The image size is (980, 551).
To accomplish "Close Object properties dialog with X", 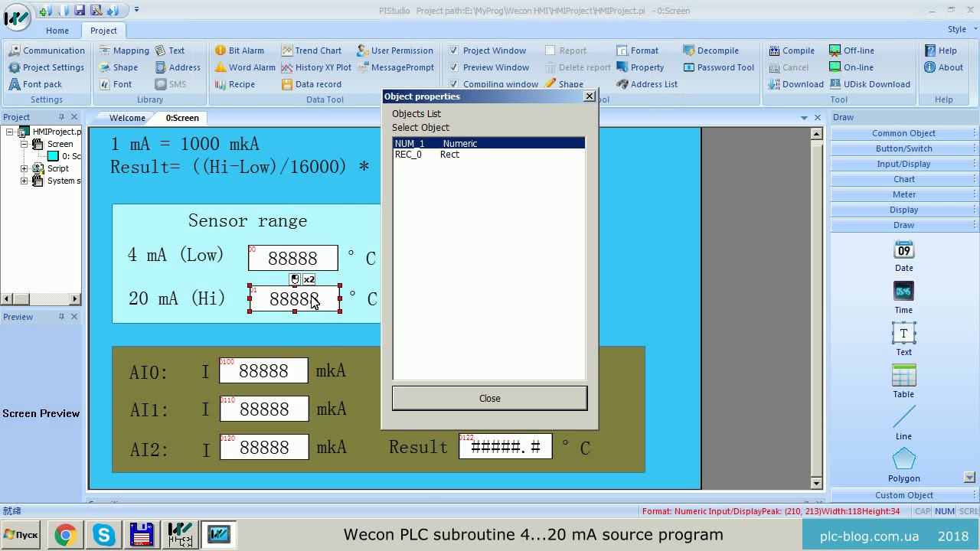I will coord(590,96).
